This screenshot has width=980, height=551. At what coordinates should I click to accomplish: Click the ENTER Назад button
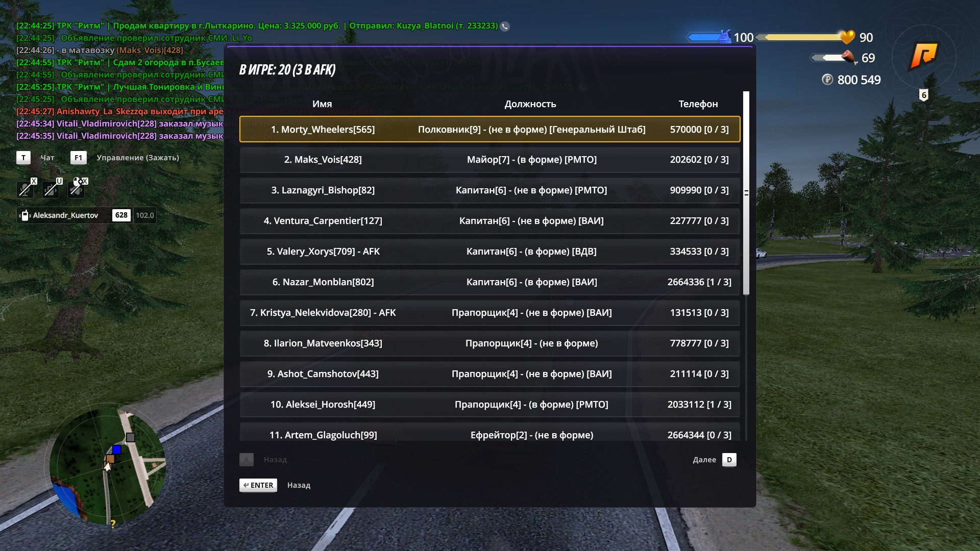click(x=275, y=485)
